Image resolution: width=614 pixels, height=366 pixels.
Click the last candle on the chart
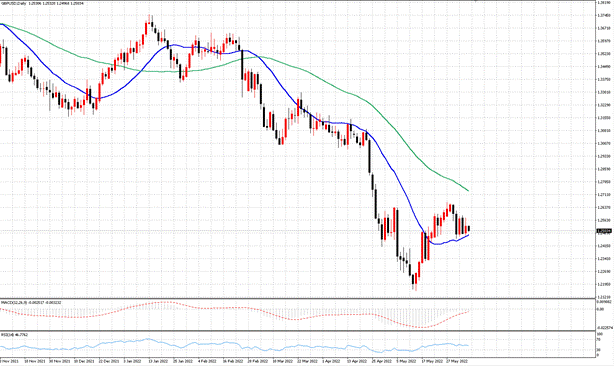[469, 228]
